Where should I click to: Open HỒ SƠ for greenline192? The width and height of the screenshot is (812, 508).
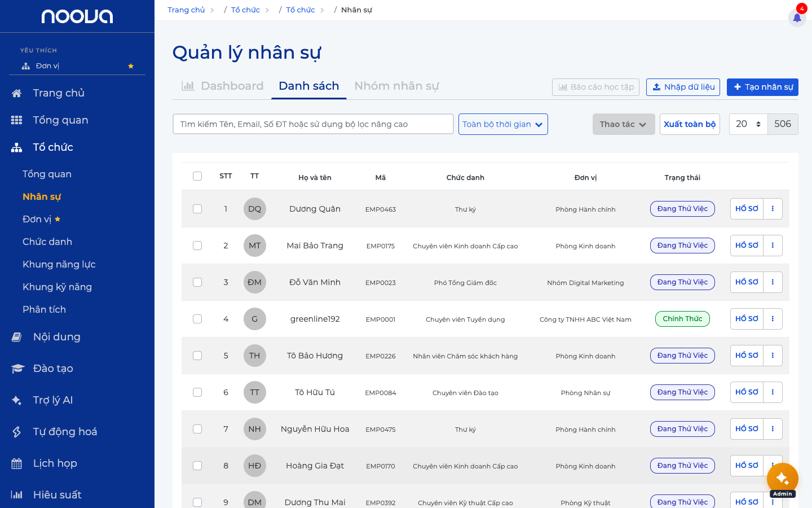pyautogui.click(x=747, y=319)
